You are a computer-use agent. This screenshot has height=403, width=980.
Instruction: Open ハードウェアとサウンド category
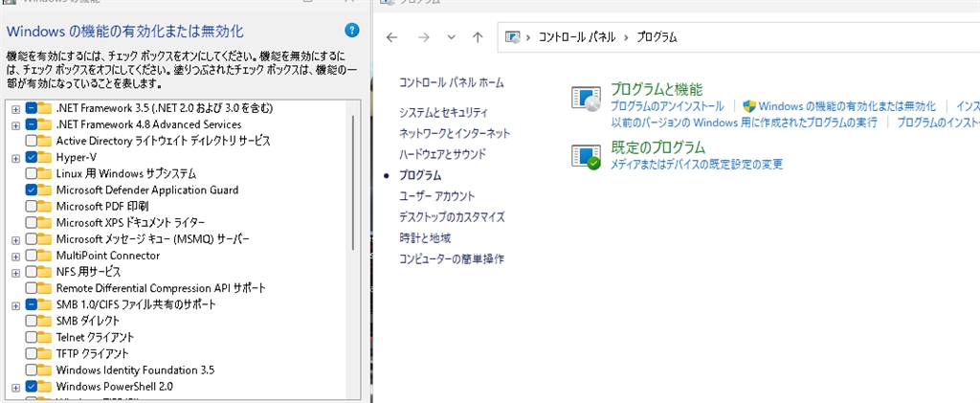pos(442,154)
